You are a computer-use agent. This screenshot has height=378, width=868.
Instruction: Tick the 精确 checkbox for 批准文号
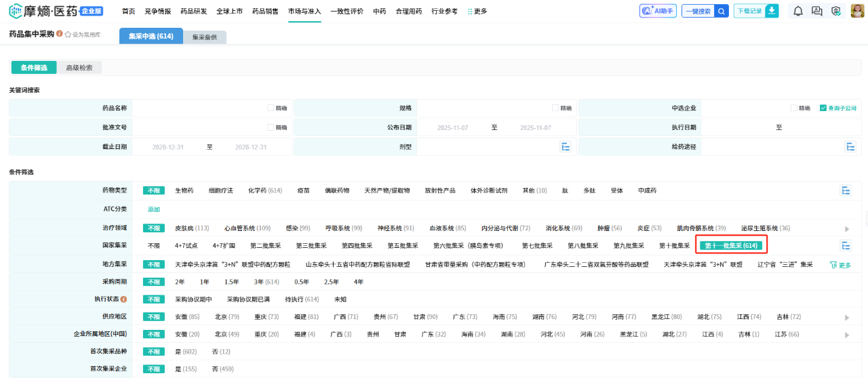point(271,127)
